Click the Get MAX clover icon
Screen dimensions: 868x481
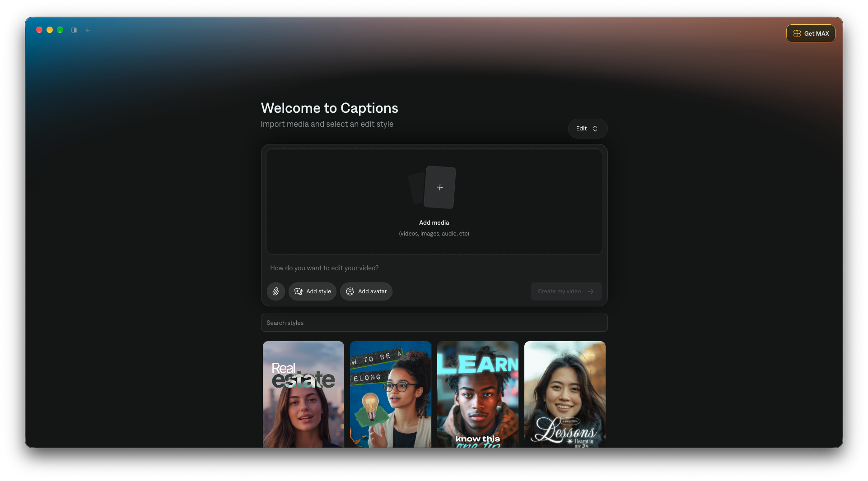click(x=797, y=33)
